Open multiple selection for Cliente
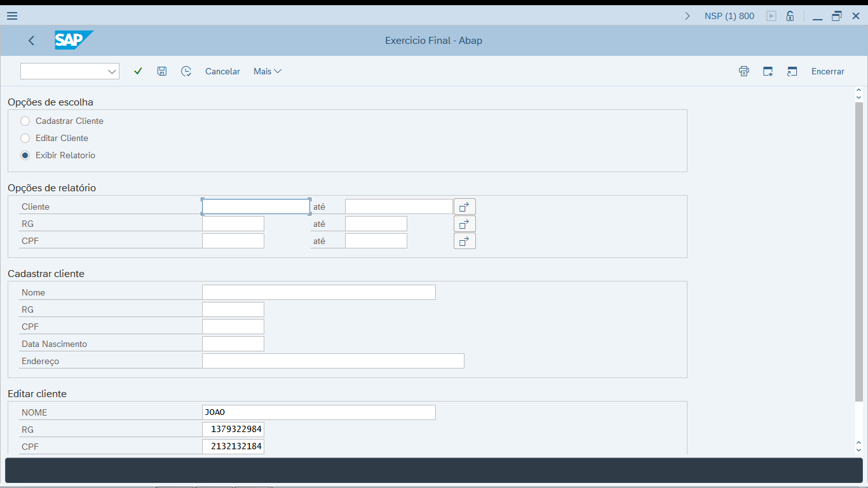This screenshot has height=488, width=868. point(465,207)
